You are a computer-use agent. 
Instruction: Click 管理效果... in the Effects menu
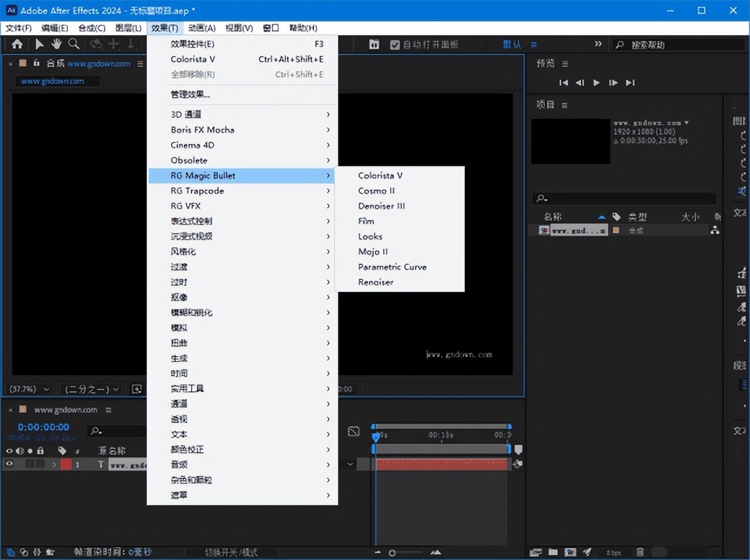point(190,94)
